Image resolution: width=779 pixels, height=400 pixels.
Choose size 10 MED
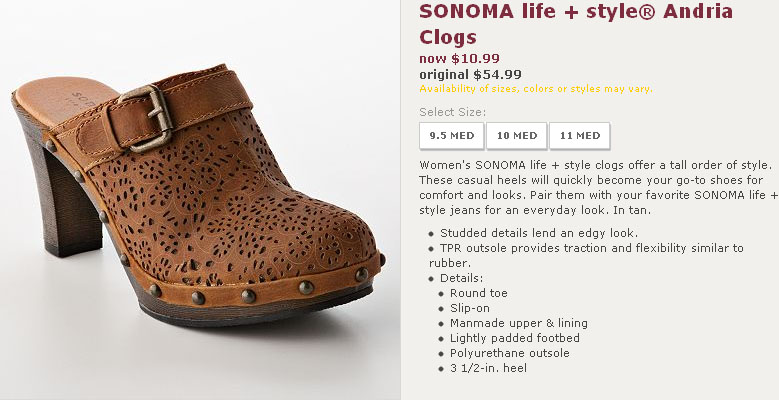[516, 136]
